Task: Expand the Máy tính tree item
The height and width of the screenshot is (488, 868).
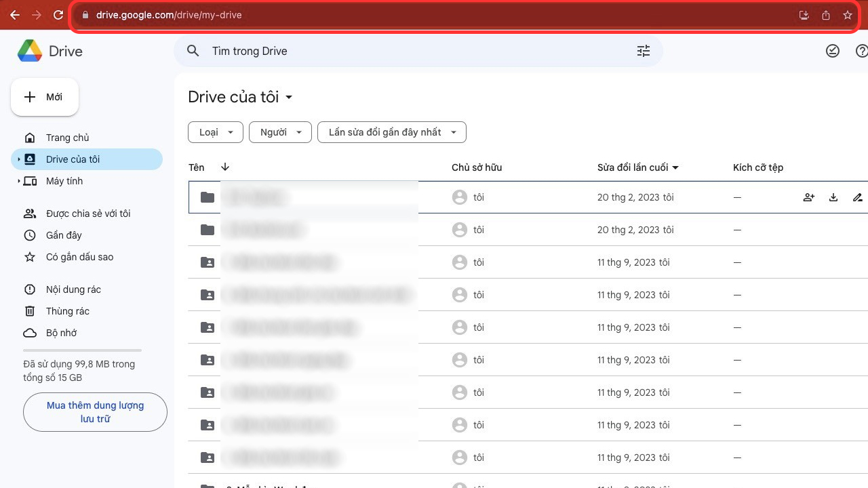Action: (x=18, y=181)
